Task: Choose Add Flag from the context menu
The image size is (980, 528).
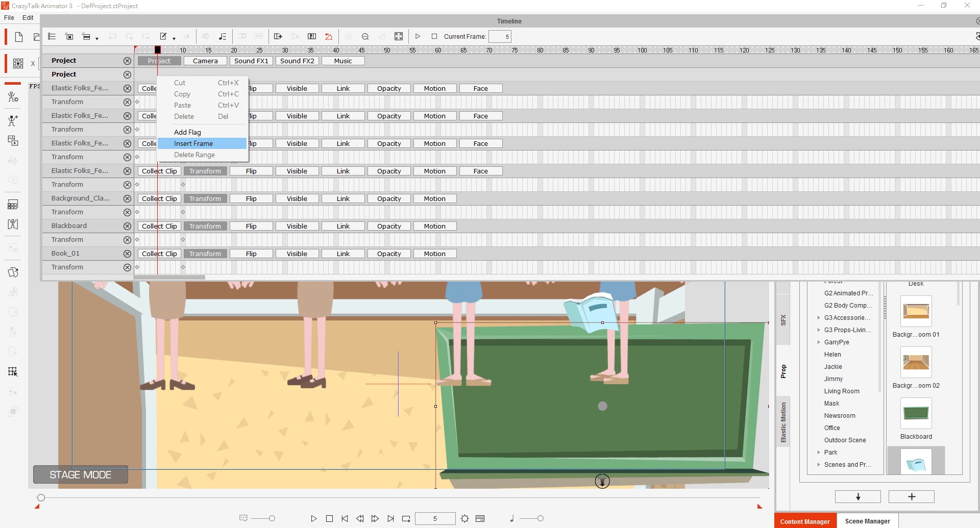Action: click(202, 132)
